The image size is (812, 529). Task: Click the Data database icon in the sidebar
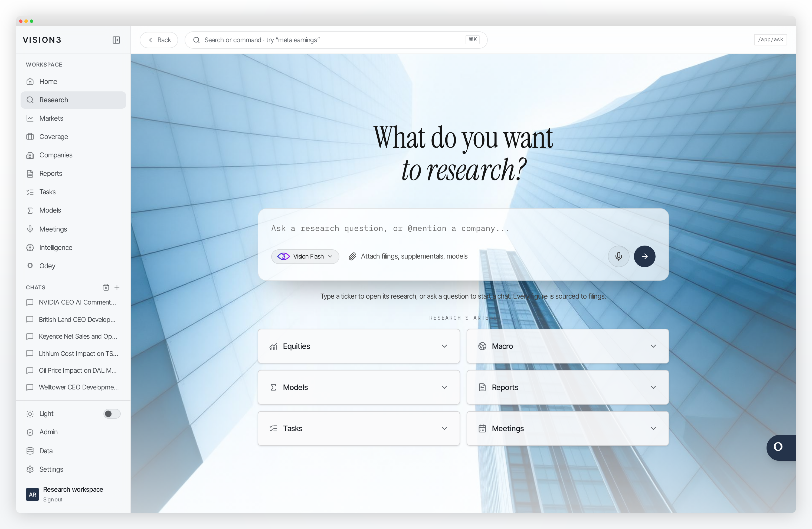point(30,451)
